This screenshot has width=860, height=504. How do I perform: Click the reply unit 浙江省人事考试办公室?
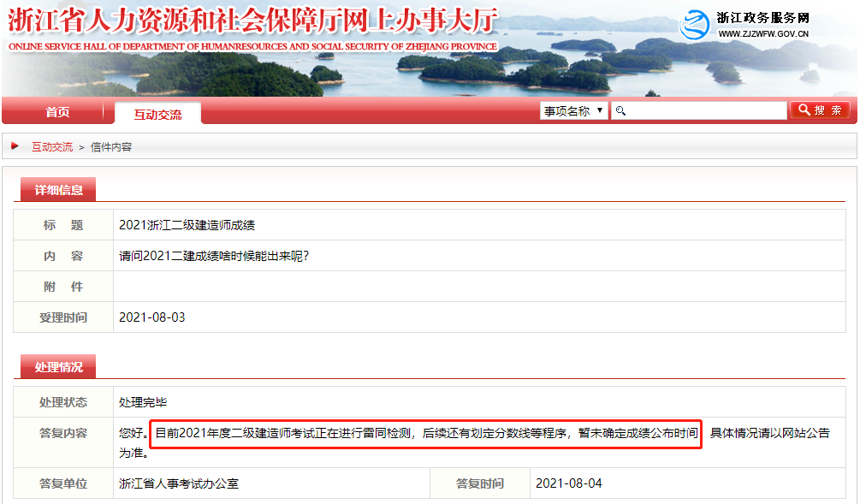coord(178,483)
